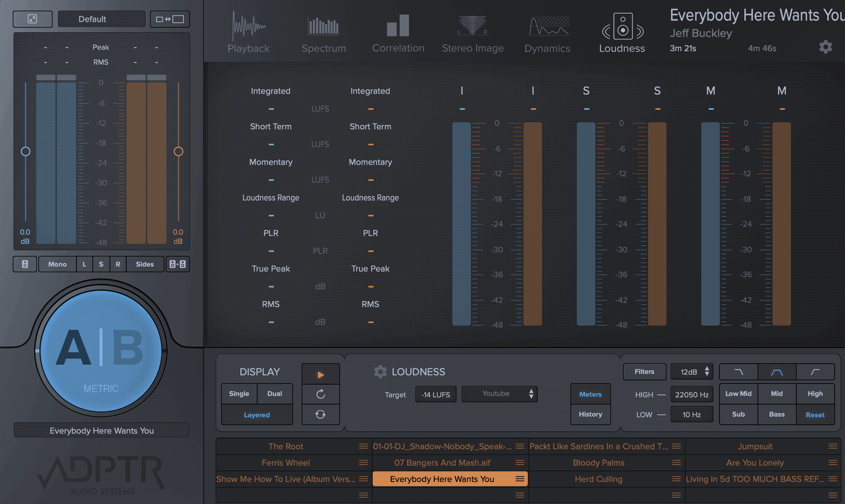Click the expand window icon at top left
Viewport: 845px width, 504px height.
(32, 19)
